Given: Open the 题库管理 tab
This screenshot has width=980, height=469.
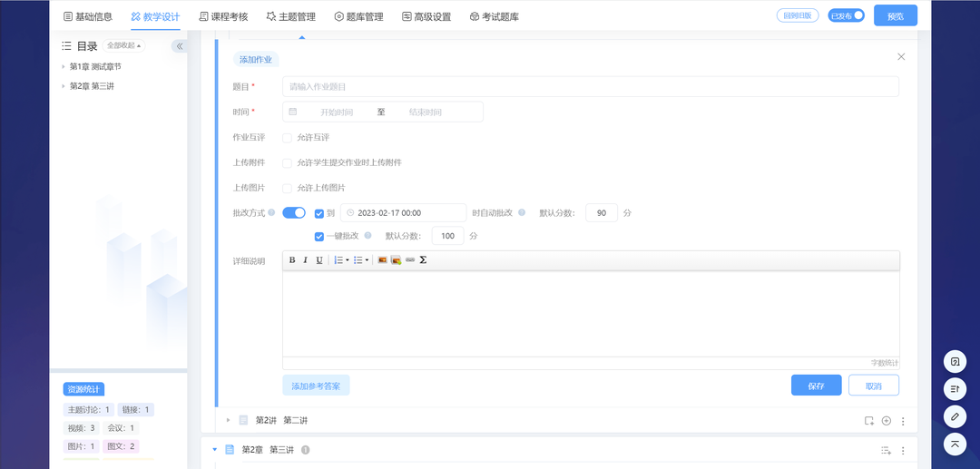Looking at the screenshot, I should (358, 17).
